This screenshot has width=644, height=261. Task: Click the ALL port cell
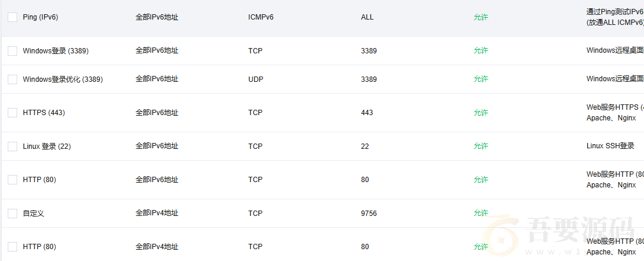367,18
